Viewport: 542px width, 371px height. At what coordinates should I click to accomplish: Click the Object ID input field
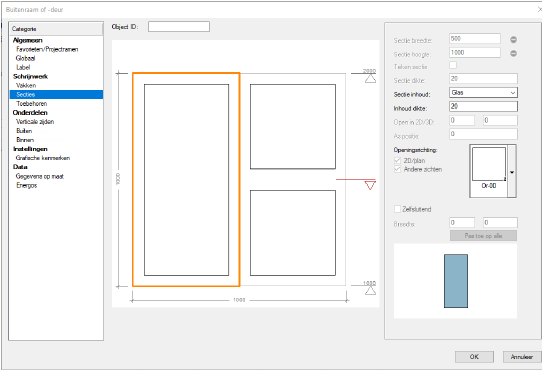click(x=179, y=27)
